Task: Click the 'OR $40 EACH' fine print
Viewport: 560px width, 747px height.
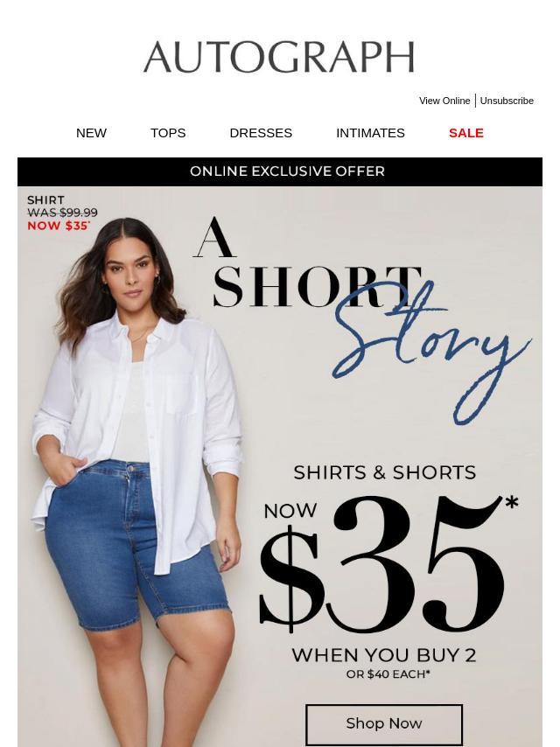Action: click(x=388, y=674)
